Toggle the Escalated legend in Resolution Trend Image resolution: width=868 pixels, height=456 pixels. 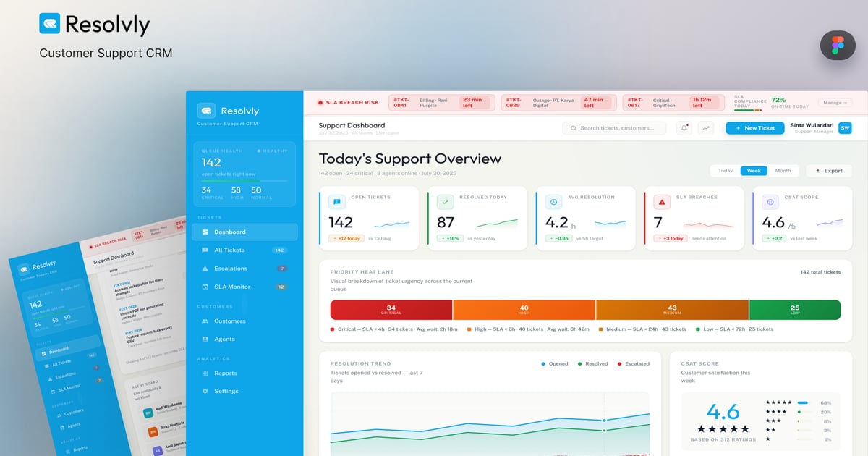pyautogui.click(x=634, y=363)
